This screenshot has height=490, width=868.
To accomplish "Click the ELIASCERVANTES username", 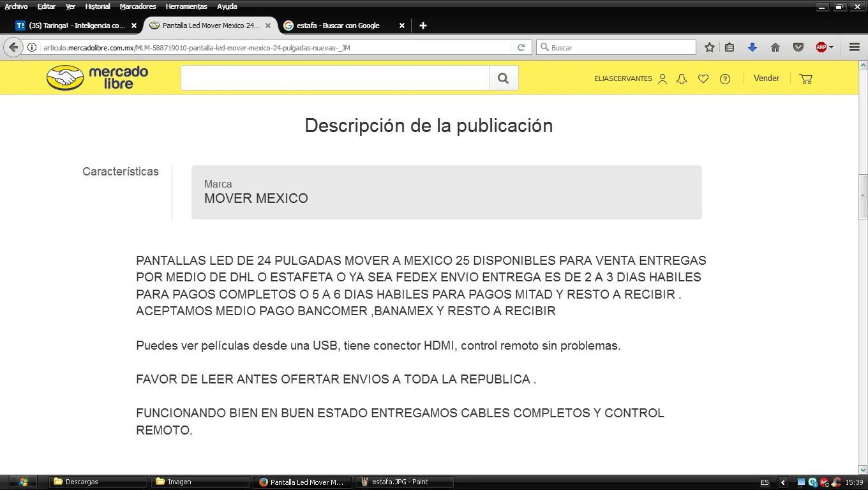I will pos(623,78).
